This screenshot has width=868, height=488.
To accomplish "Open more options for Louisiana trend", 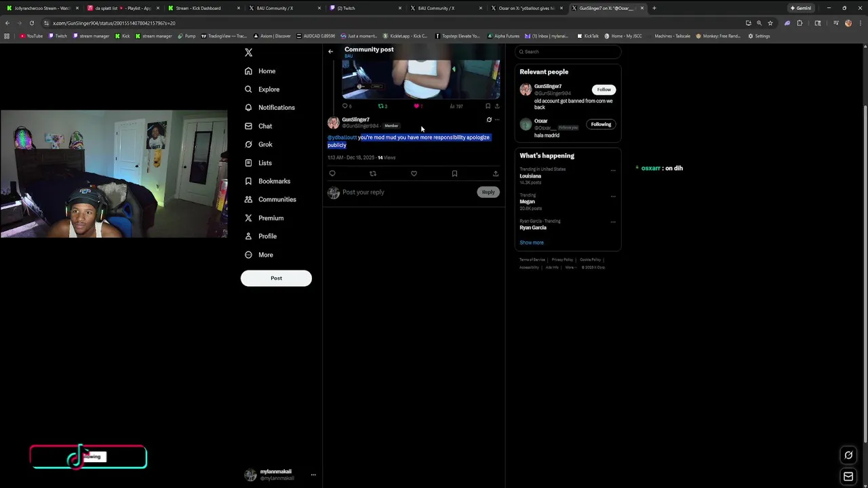I will [x=613, y=170].
